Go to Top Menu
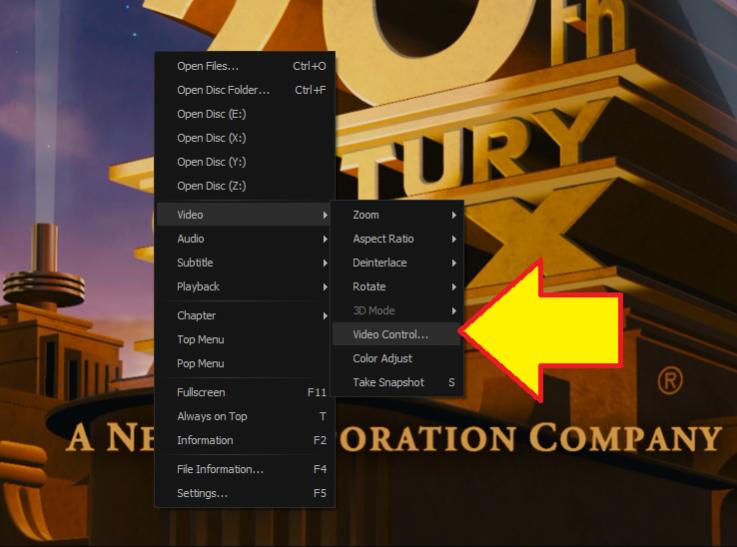737x547 pixels. point(244,340)
